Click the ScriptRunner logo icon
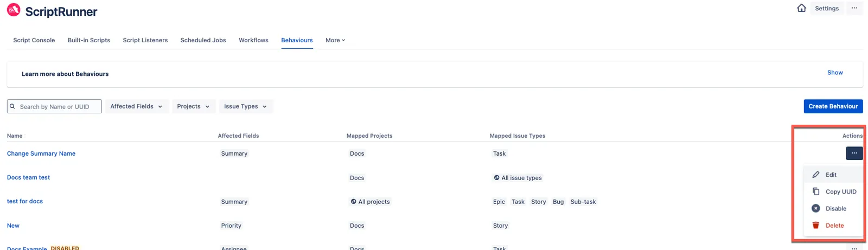868x250 pixels. [x=14, y=10]
